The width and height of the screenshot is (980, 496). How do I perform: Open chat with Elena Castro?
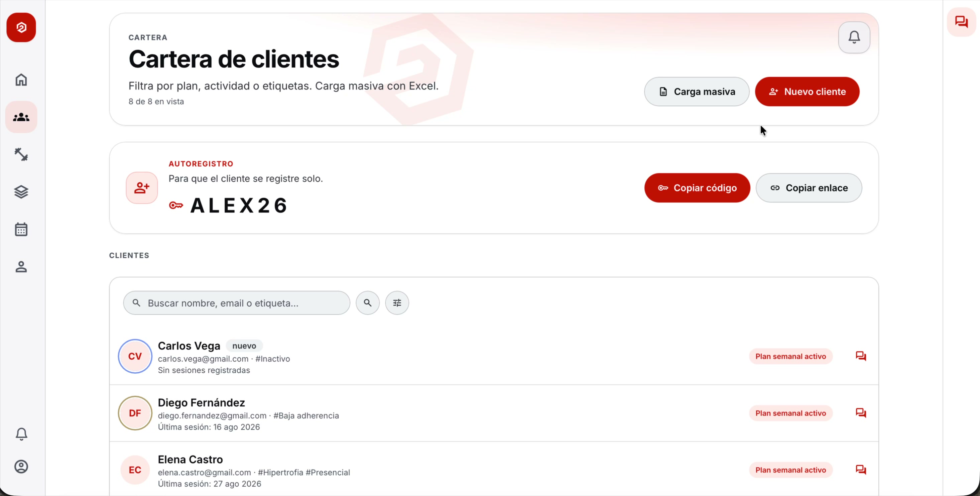pos(861,470)
